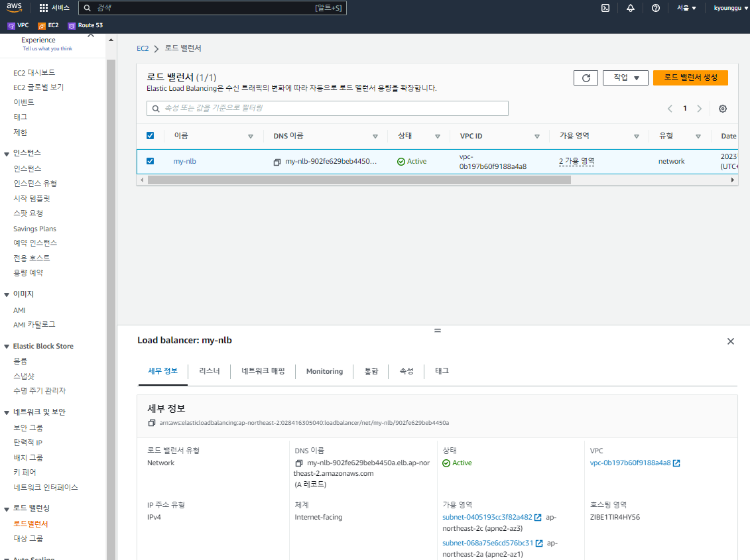This screenshot has width=750, height=560.
Task: Copy the DNS name in the my-nlb row
Action: [x=277, y=162]
